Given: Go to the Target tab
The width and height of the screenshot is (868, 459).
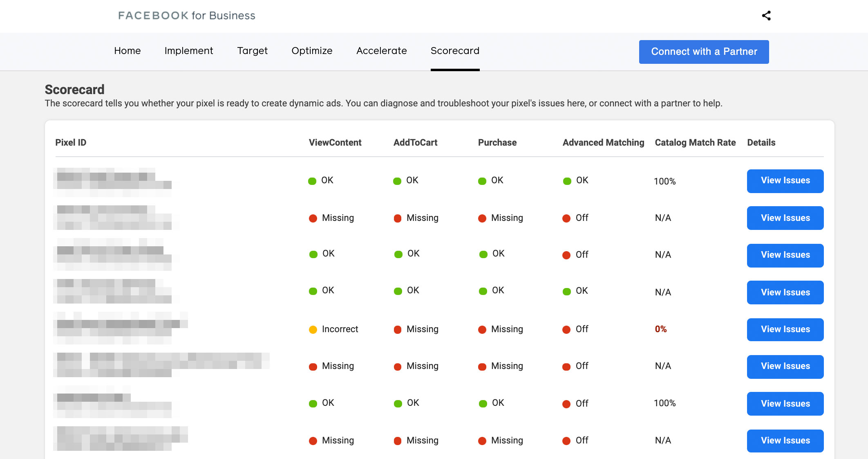Looking at the screenshot, I should 252,51.
